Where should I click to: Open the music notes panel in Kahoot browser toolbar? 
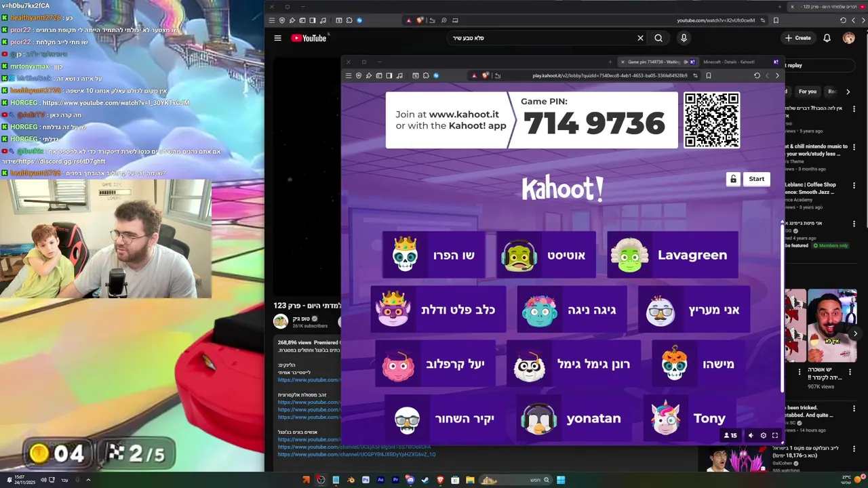(399, 75)
